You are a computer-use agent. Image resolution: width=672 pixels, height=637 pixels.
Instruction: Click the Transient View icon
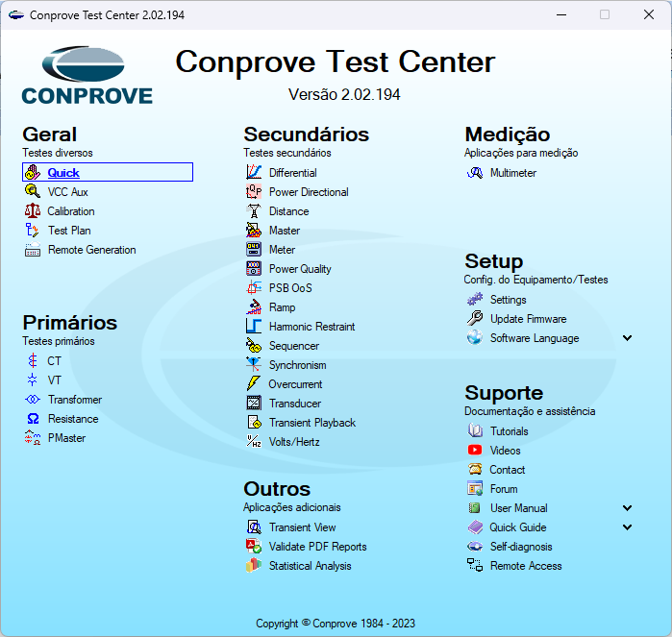[x=254, y=527]
